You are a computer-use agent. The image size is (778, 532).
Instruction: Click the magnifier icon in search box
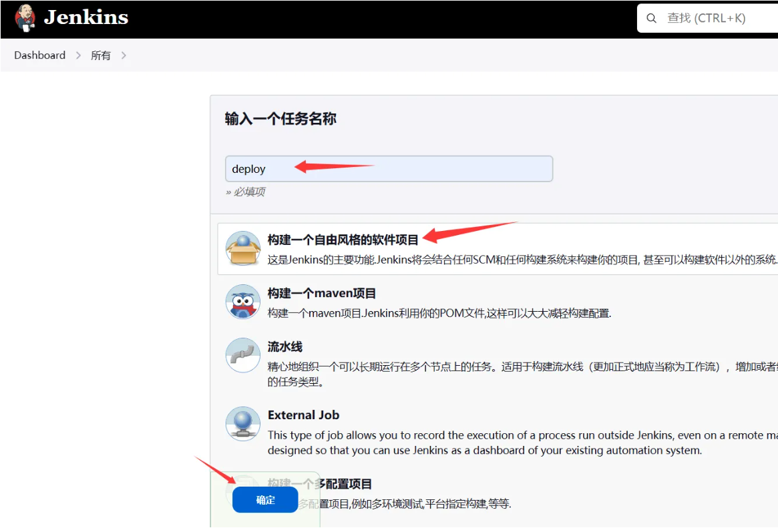pos(652,18)
